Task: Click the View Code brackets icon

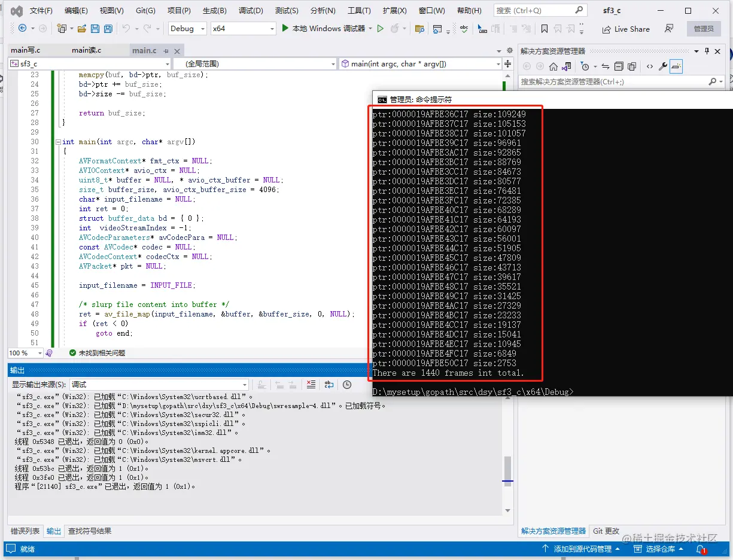Action: [x=649, y=66]
